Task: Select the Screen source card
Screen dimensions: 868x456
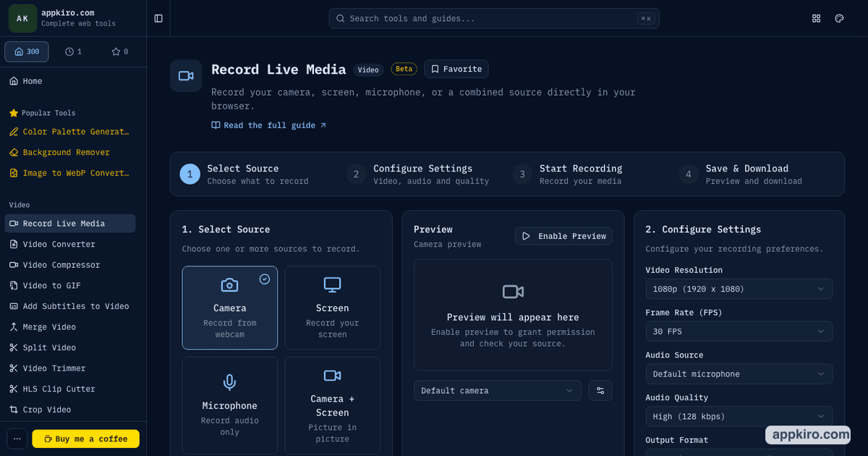Action: pos(332,308)
